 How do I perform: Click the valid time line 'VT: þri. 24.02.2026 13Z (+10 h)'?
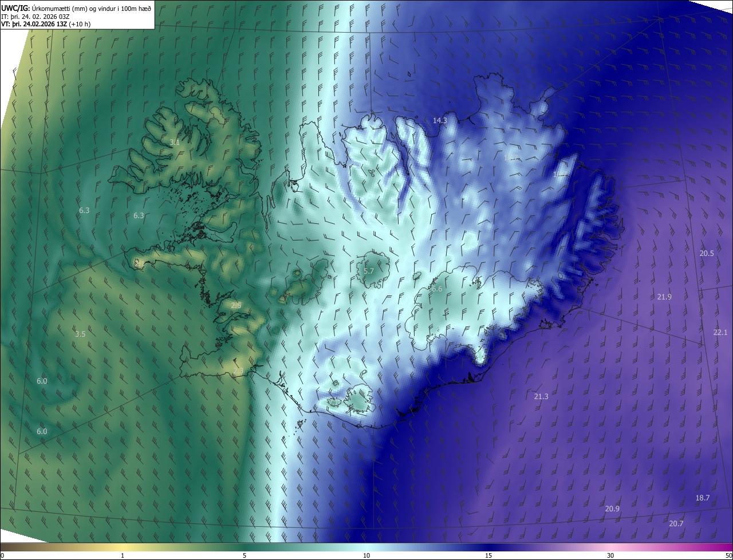[x=46, y=24]
